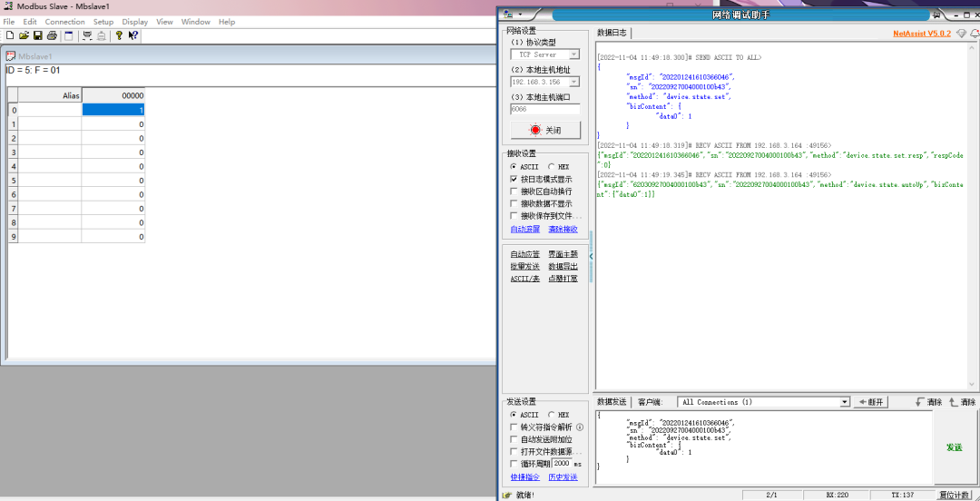Click local port input field 6066
This screenshot has height=501, width=980.
tap(545, 109)
